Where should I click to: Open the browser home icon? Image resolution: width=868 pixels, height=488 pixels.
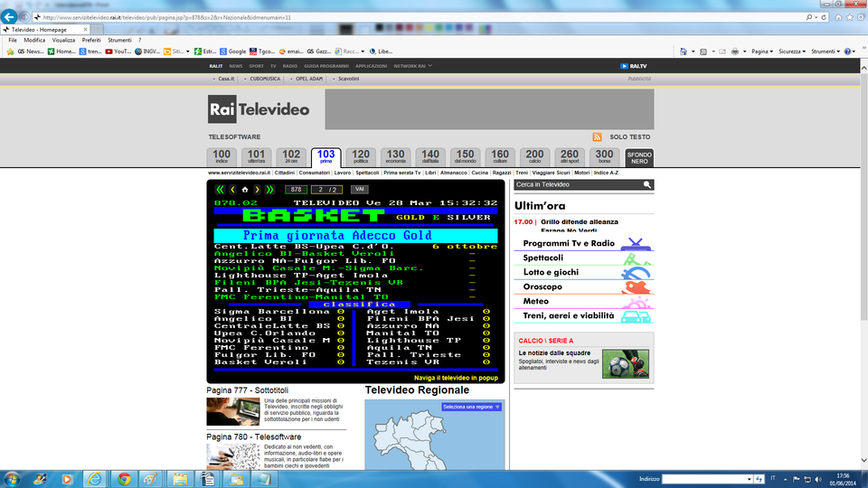tap(838, 17)
